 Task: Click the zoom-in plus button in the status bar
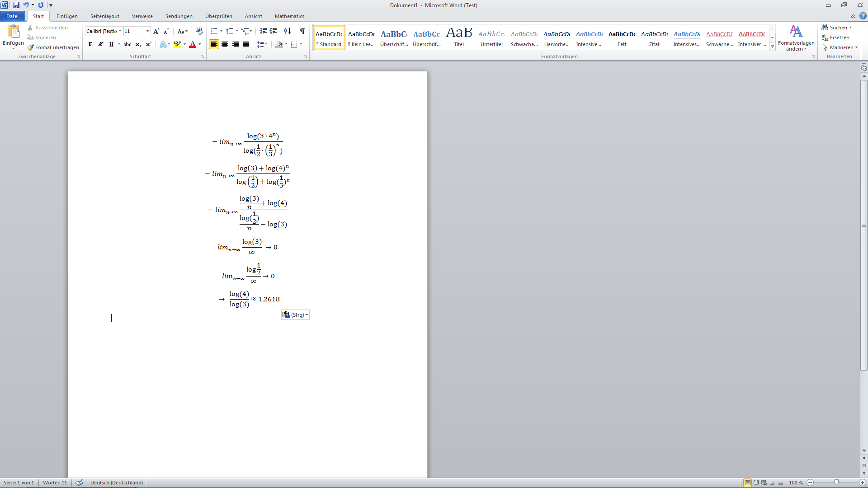click(x=863, y=483)
